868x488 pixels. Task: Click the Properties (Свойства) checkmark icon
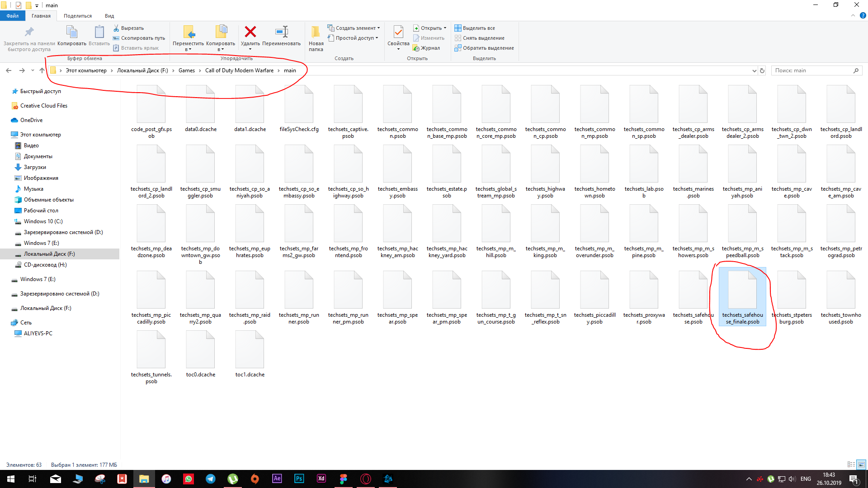(398, 32)
